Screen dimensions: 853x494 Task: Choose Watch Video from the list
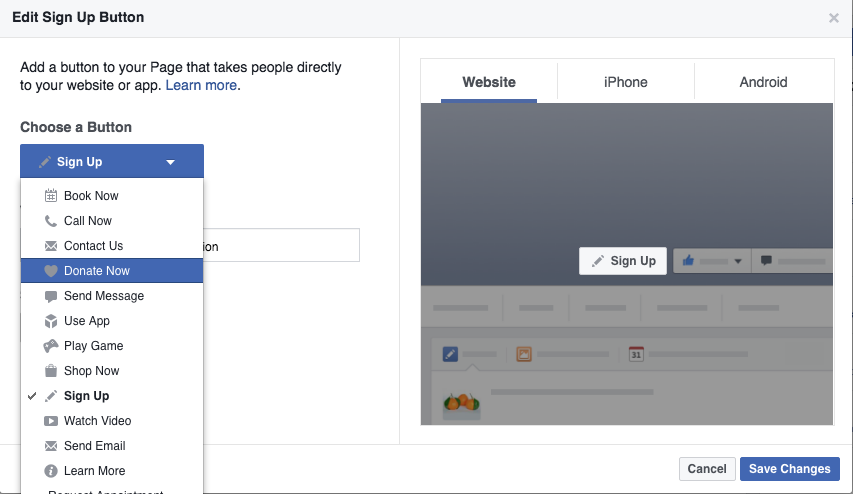pyautogui.click(x=112, y=421)
